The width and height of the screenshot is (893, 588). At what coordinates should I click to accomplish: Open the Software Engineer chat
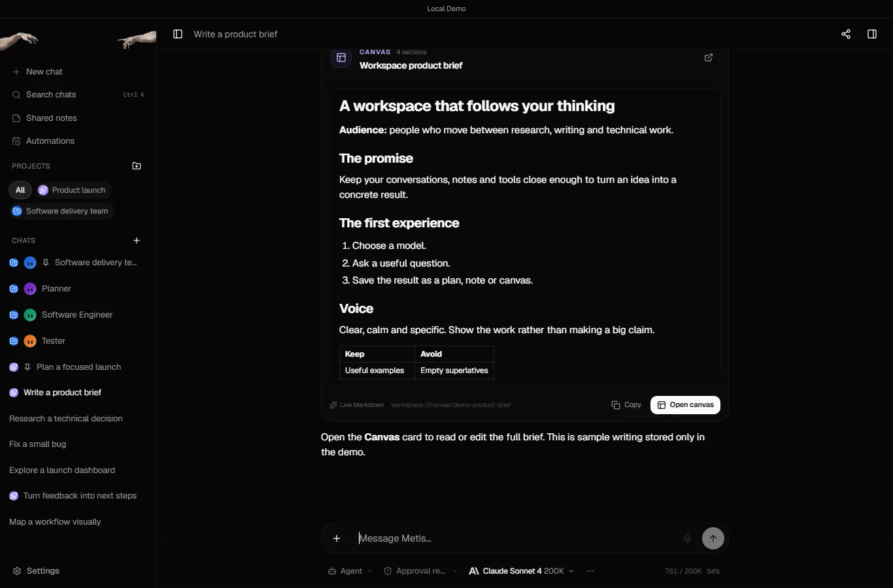[x=78, y=315]
